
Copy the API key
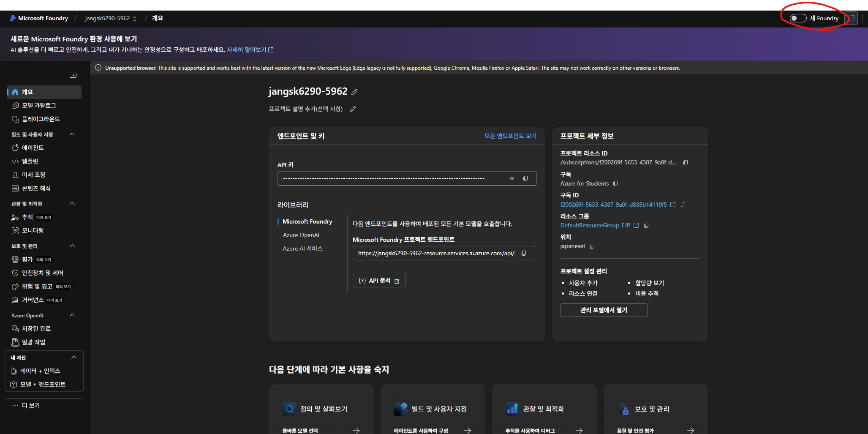[x=525, y=178]
